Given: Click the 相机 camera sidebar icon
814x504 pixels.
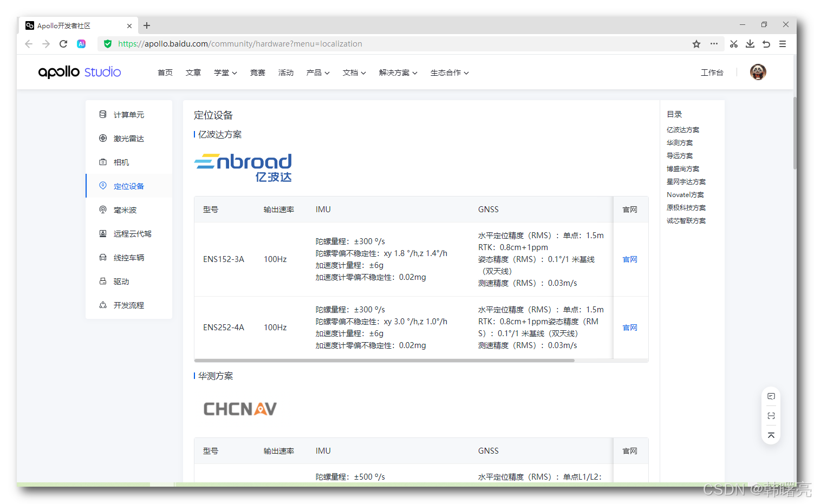Looking at the screenshot, I should coord(103,162).
